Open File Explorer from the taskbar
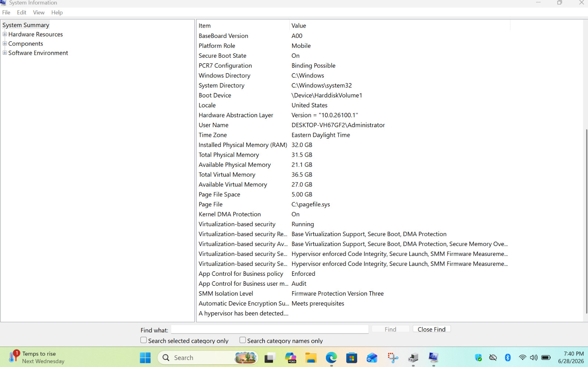Image resolution: width=588 pixels, height=367 pixels. pyautogui.click(x=311, y=357)
